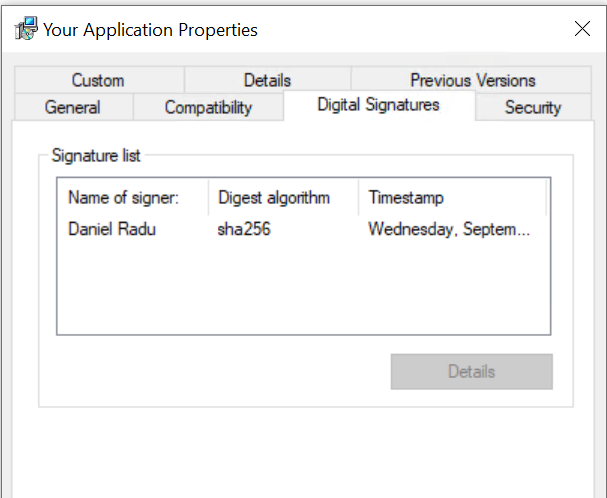Click the Signature list group label
607x498 pixels.
point(96,155)
